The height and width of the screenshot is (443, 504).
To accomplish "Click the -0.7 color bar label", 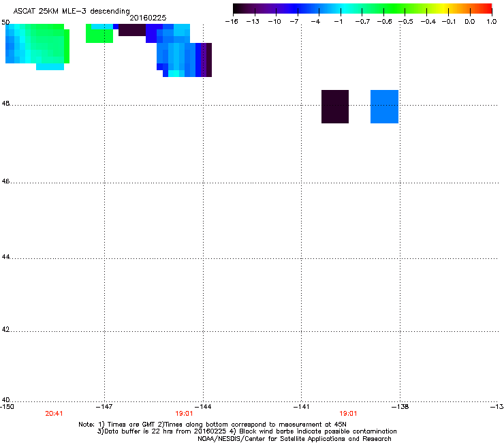I will click(362, 22).
